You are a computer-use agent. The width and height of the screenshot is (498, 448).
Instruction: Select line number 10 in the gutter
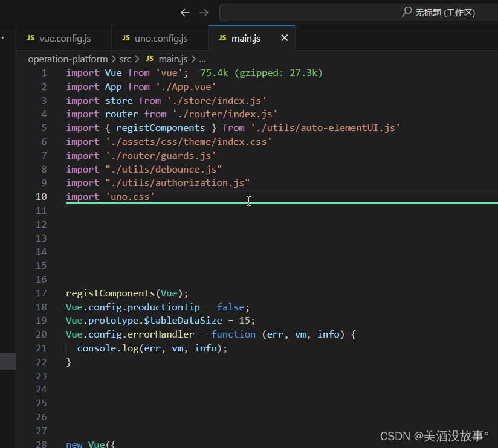(41, 196)
